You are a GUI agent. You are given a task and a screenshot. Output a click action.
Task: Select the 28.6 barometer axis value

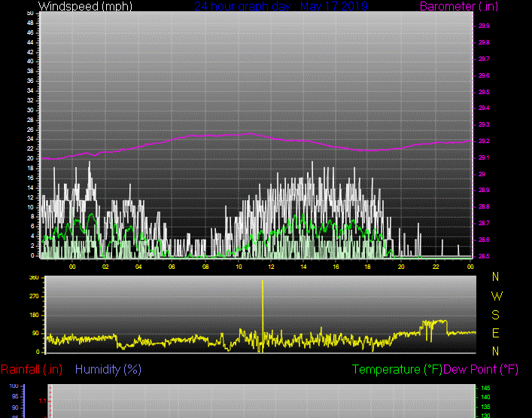click(484, 240)
